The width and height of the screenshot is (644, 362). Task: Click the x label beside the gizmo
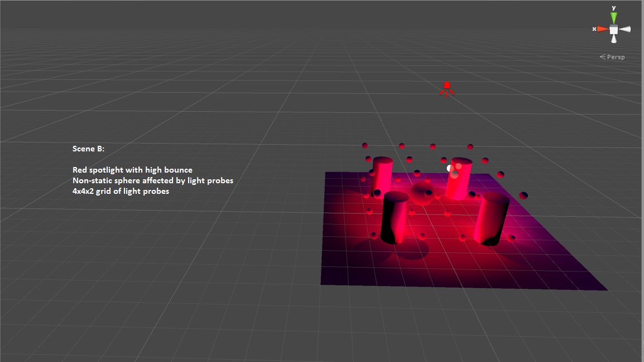tap(594, 28)
